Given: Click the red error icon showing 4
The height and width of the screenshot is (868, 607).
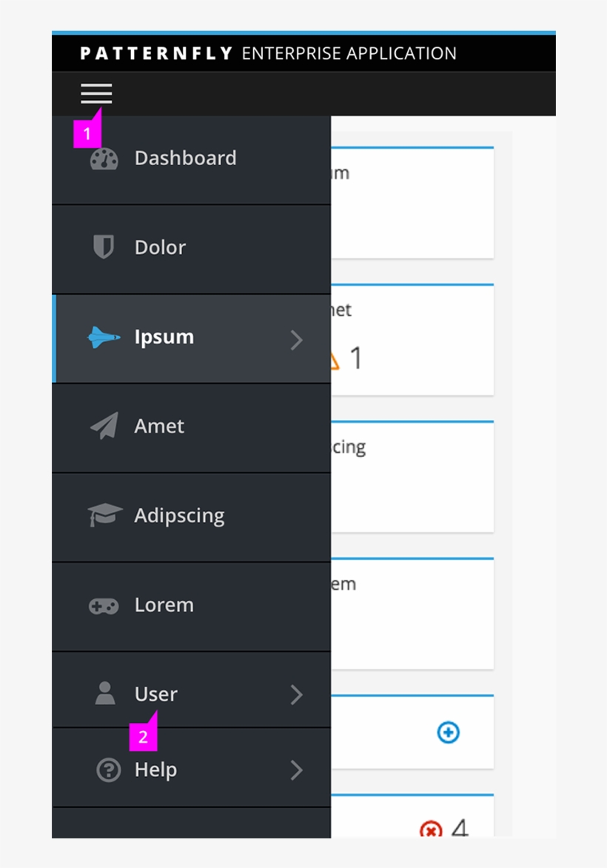Looking at the screenshot, I should coord(430,831).
